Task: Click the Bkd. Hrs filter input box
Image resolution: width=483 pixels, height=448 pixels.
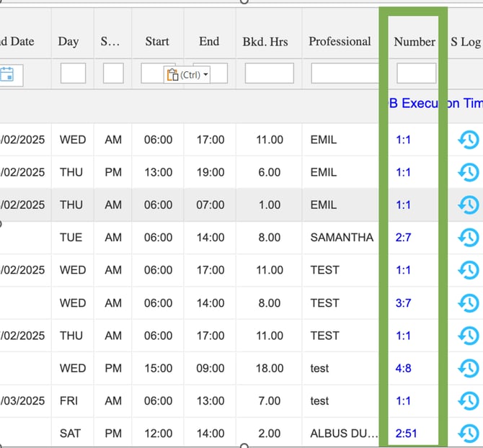Action: tap(269, 73)
